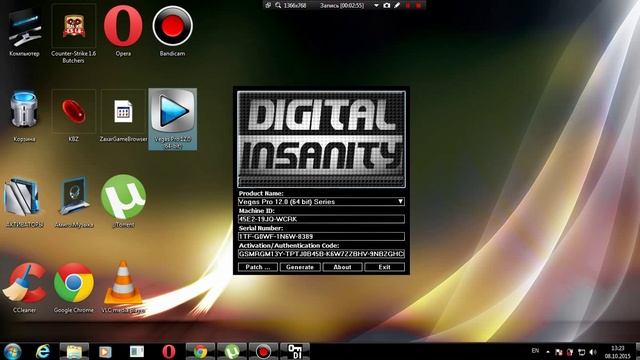Open File Explorer from the taskbar
The image size is (640, 360).
74,351
